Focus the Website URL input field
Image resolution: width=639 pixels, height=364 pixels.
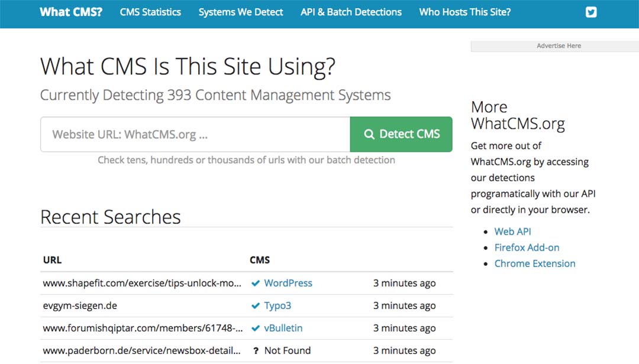195,135
